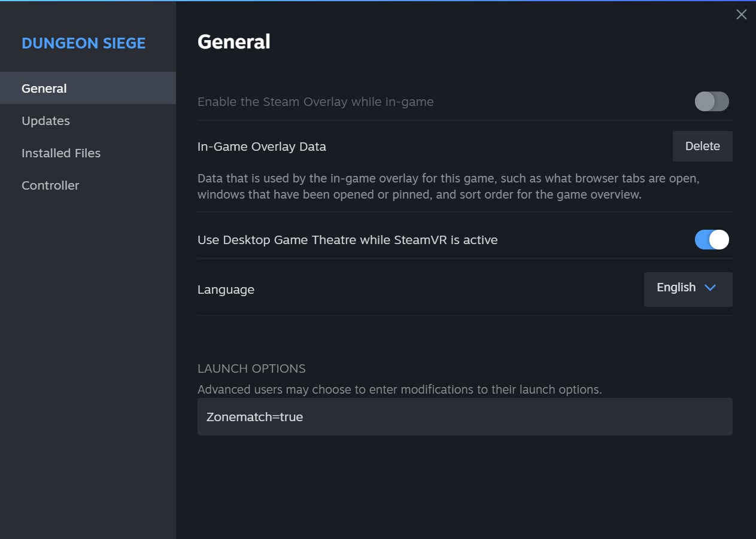Click the 'Enable the Steam Overlay' label
Screen dimensions: 756x539
(x=315, y=102)
